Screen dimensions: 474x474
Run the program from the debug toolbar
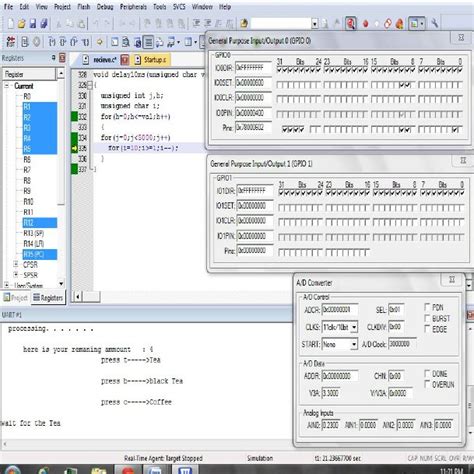25,42
